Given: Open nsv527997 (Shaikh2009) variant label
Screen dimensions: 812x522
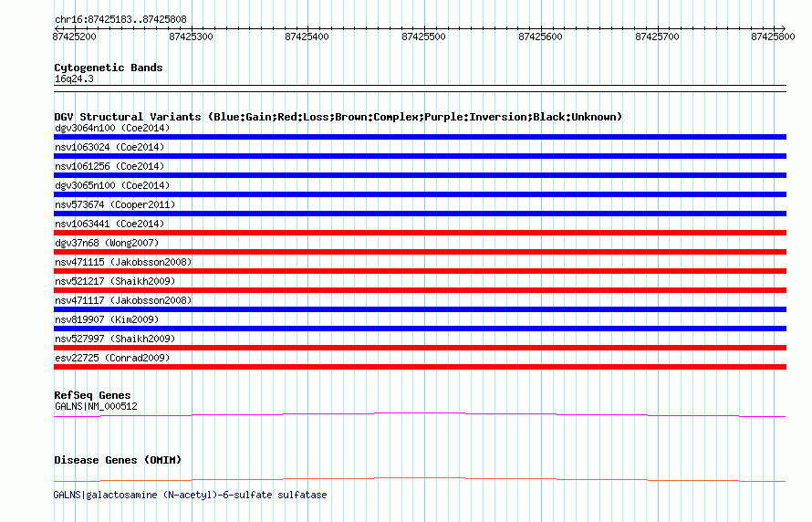Looking at the screenshot, I should click(x=115, y=339).
